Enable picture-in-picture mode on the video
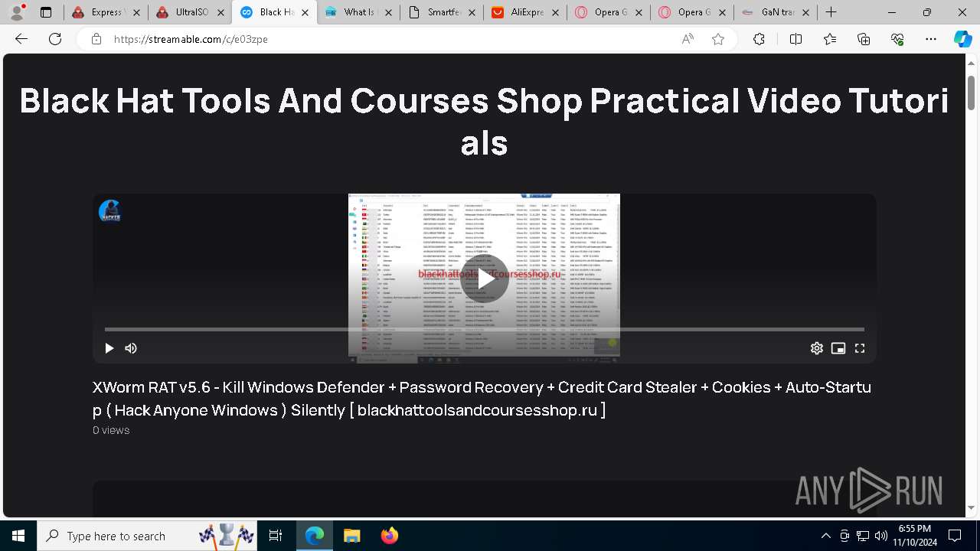The width and height of the screenshot is (980, 551). (x=838, y=348)
